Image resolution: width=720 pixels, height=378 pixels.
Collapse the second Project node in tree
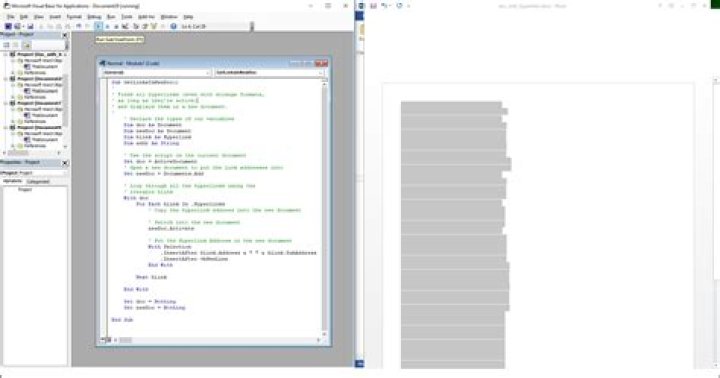6,79
